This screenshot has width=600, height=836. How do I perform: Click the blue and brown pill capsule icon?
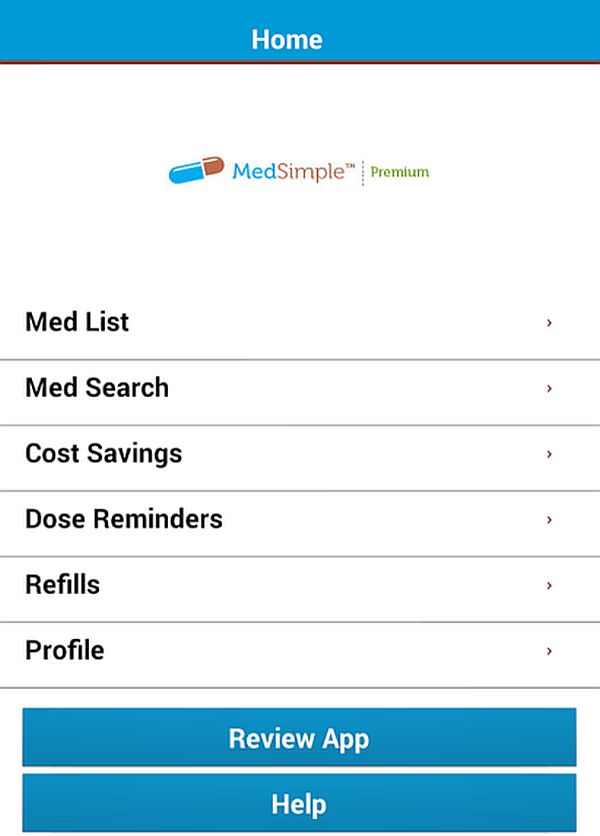[x=196, y=170]
